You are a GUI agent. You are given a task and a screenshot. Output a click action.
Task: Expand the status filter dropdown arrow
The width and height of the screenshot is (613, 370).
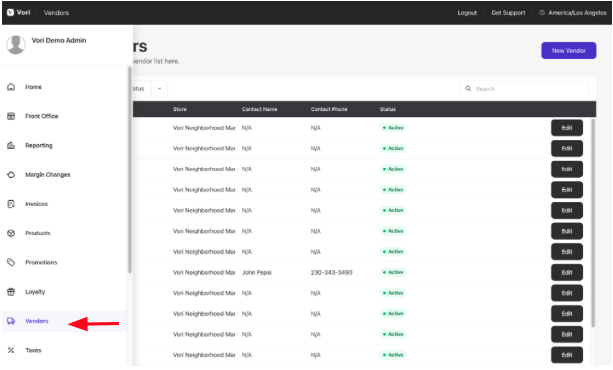pos(159,89)
